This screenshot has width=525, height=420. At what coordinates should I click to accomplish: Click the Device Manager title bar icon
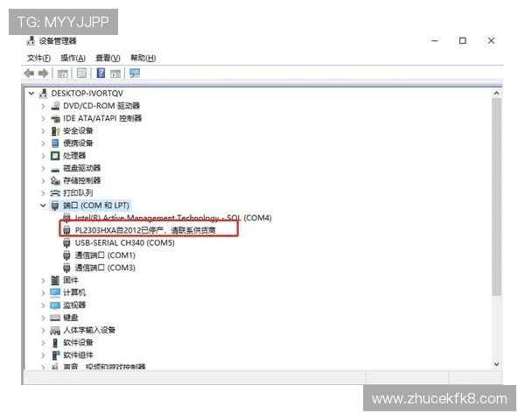click(31, 41)
